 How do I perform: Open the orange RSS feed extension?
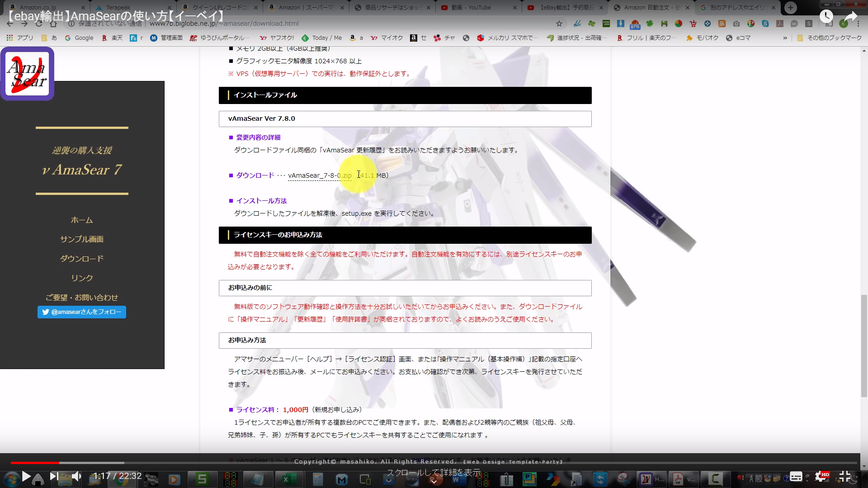tap(722, 24)
